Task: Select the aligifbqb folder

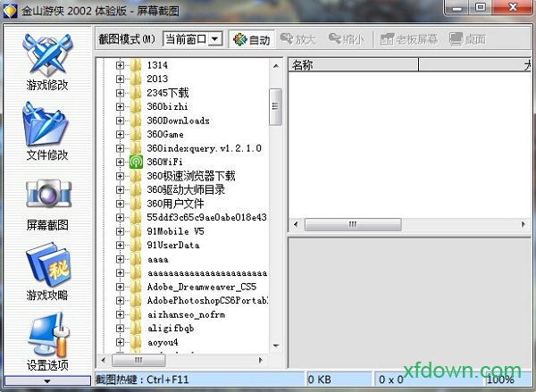Action: coord(171,329)
